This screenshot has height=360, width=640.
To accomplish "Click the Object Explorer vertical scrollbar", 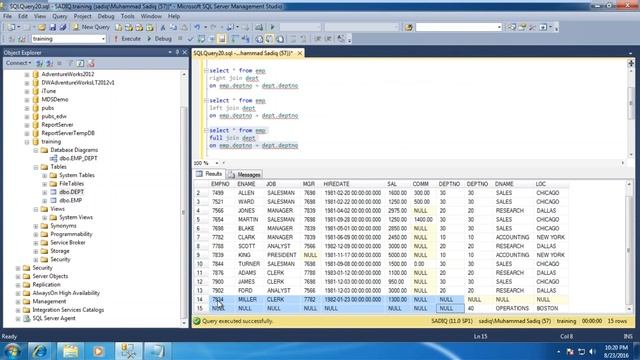I will click(x=184, y=199).
